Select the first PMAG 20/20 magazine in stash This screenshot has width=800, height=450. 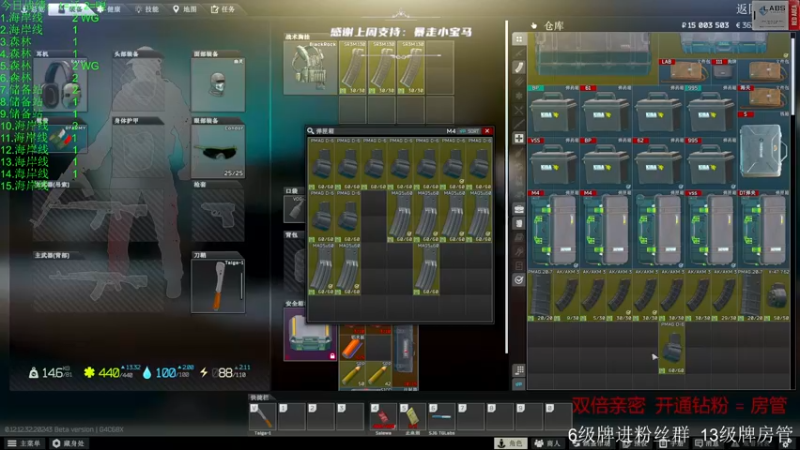[x=541, y=295]
